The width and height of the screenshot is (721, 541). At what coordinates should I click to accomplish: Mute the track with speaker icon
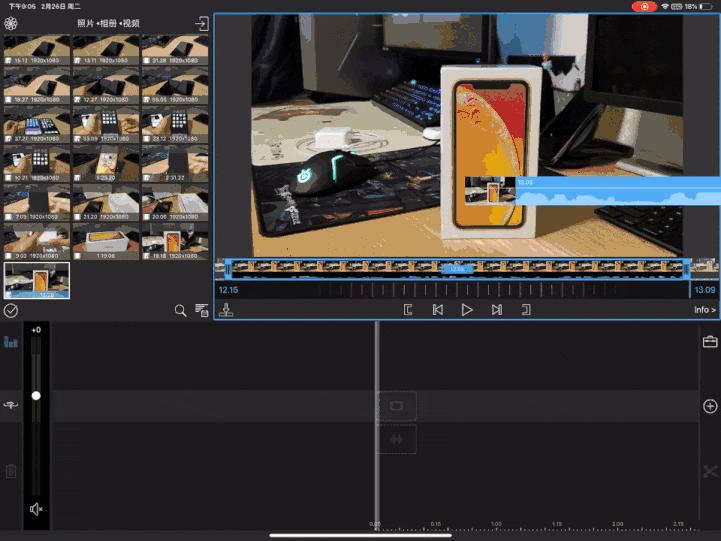click(x=36, y=509)
